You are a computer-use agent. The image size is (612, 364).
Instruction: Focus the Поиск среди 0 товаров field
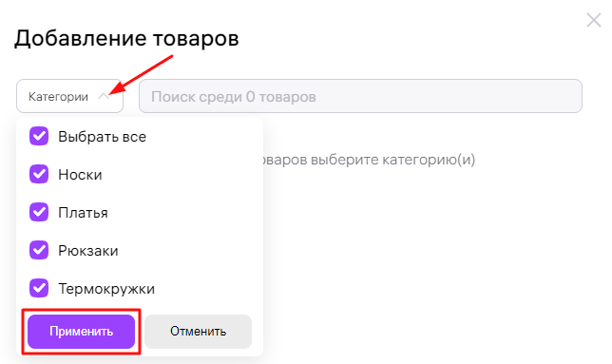point(361,96)
